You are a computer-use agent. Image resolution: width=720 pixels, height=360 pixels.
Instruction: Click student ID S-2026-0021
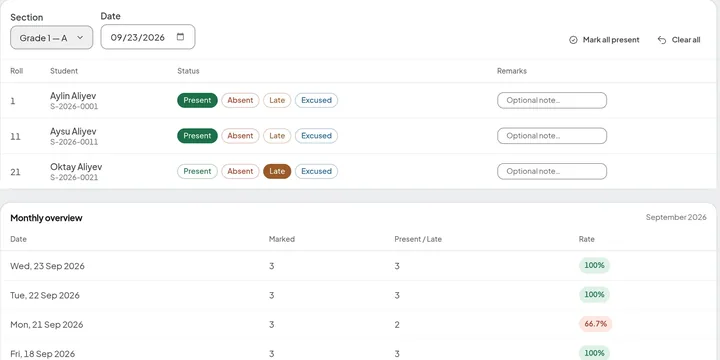point(74,177)
